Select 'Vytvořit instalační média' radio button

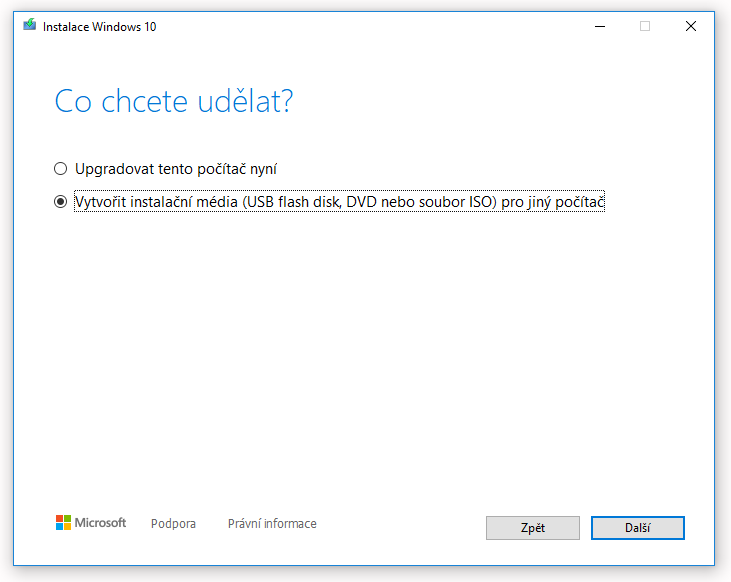(x=61, y=202)
